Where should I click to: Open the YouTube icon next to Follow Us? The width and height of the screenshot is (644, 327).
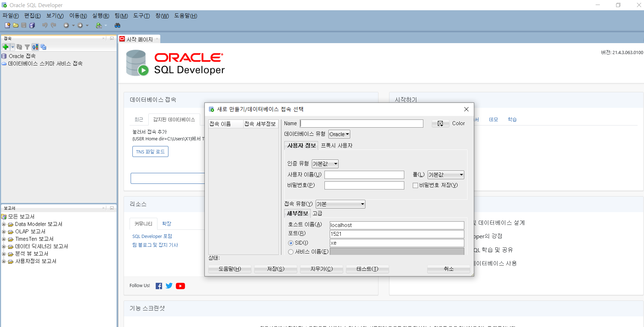(180, 286)
